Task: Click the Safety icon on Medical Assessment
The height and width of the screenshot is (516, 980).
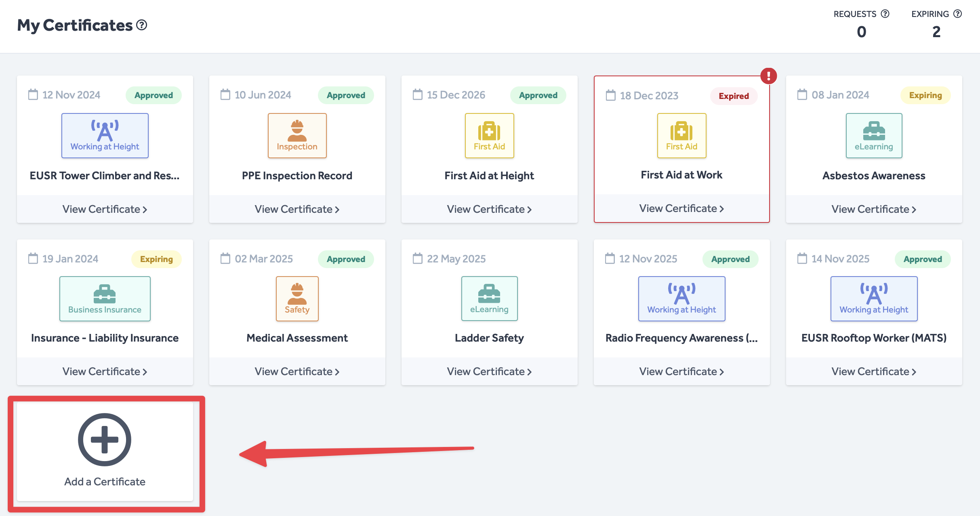Action: click(x=297, y=299)
